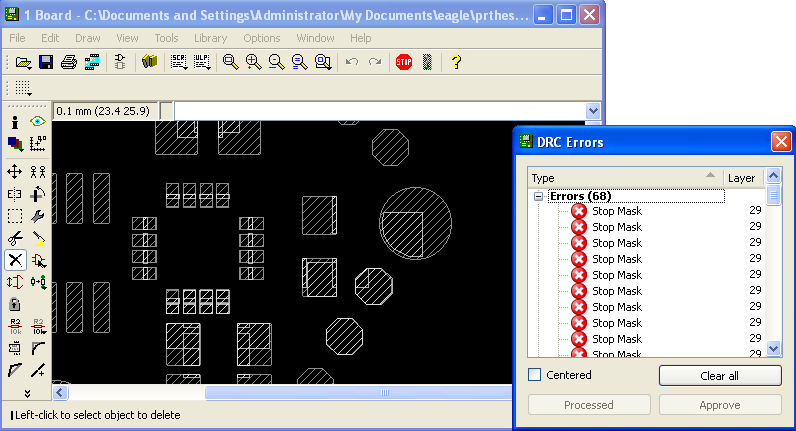This screenshot has width=796, height=431.
Task: Enable the Centered checkbox
Action: [535, 375]
